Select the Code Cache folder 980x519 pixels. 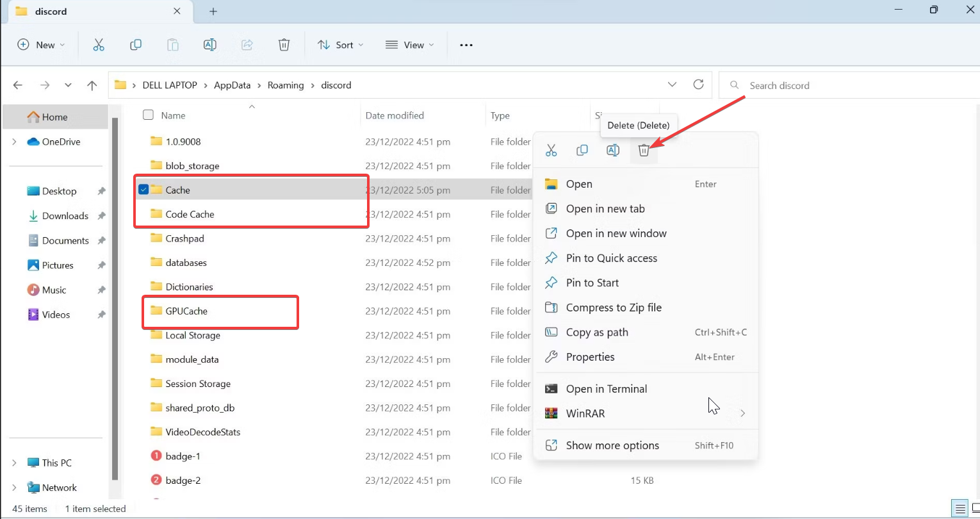(190, 214)
